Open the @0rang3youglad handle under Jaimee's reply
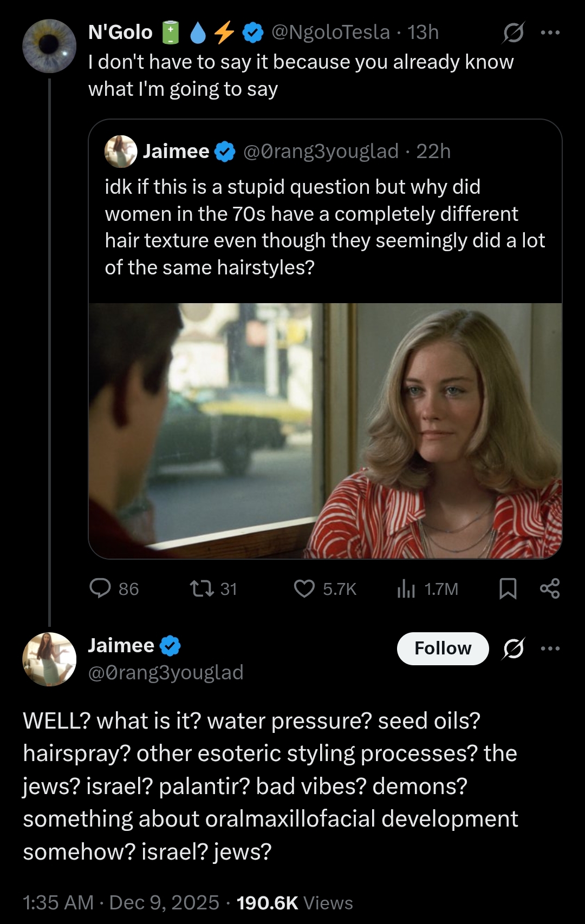The height and width of the screenshot is (924, 585). coord(166,673)
